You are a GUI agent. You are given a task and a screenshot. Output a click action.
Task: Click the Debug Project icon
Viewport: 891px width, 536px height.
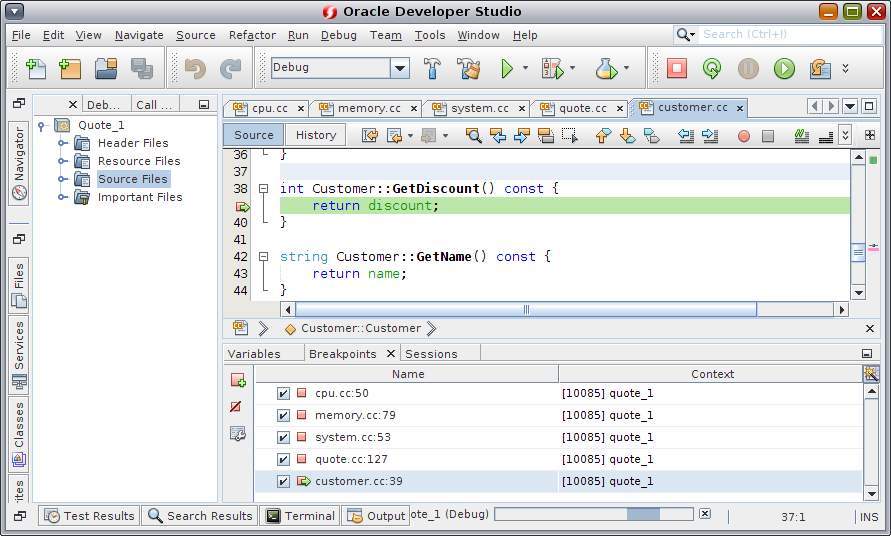(x=552, y=68)
